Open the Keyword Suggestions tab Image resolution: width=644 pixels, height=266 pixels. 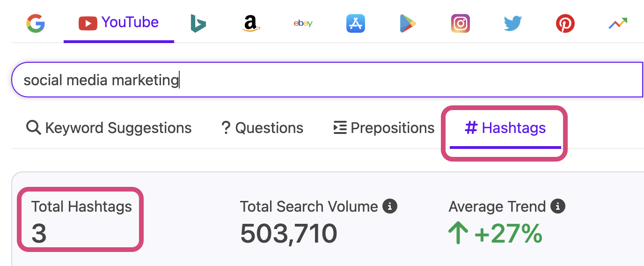[x=109, y=128]
